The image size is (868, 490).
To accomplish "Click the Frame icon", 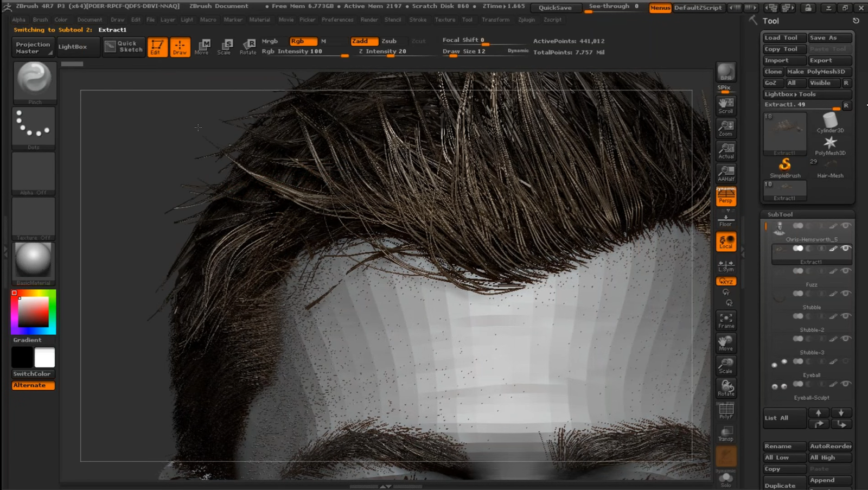I will pos(726,320).
